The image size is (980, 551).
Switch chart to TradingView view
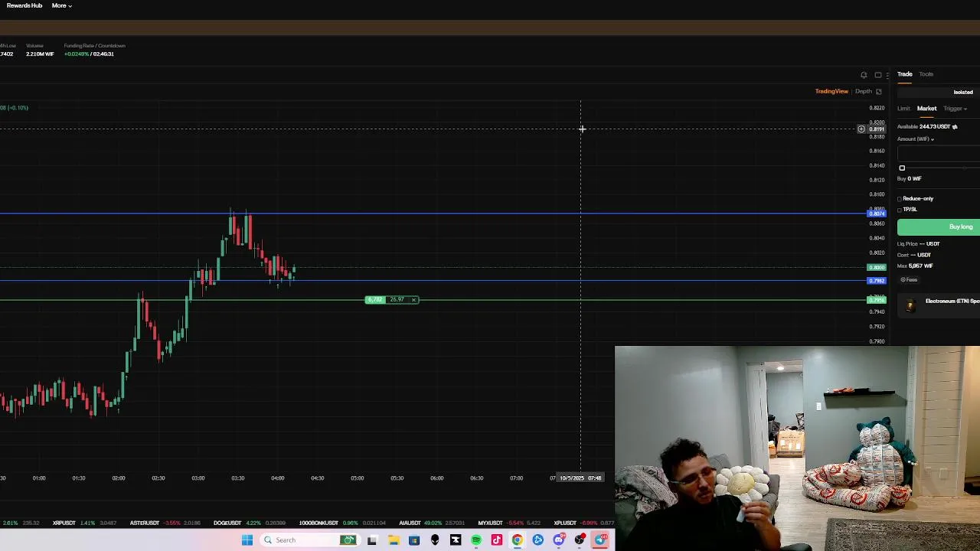(831, 92)
